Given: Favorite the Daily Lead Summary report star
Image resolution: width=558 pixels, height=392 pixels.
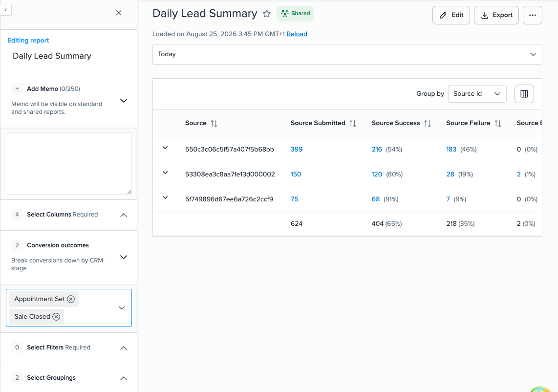Looking at the screenshot, I should point(267,14).
